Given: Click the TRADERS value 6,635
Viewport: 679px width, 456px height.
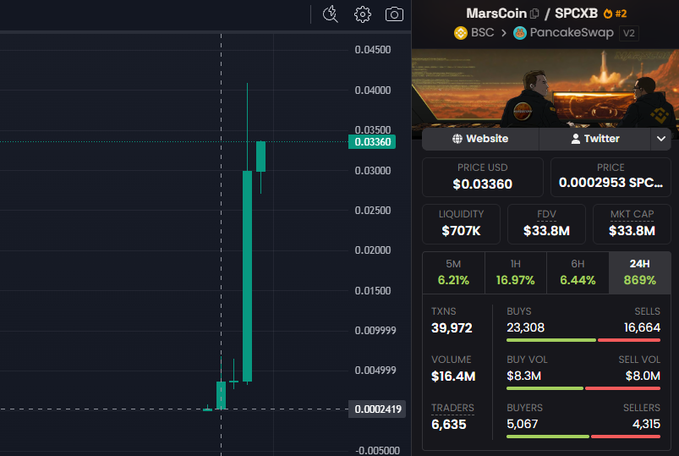Looking at the screenshot, I should tap(449, 424).
